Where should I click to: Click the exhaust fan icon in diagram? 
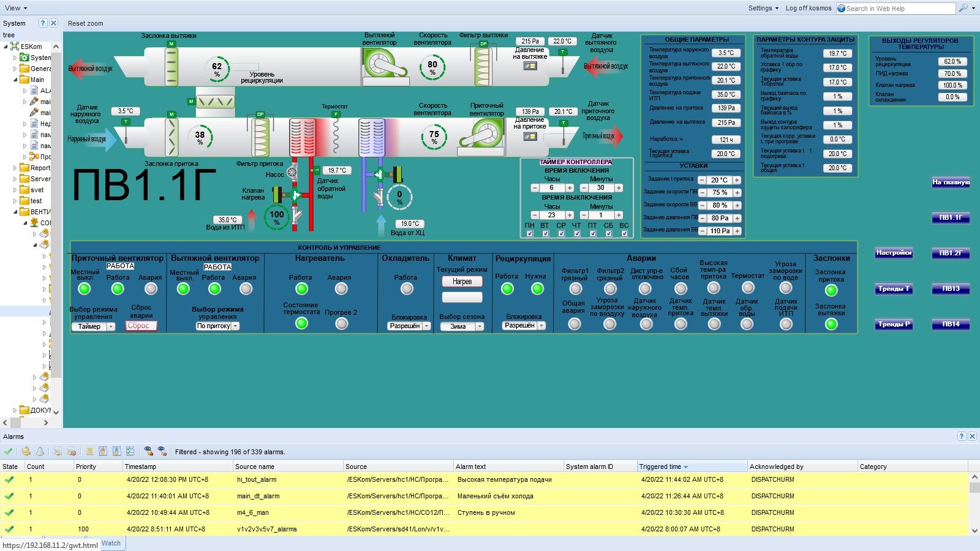point(380,62)
